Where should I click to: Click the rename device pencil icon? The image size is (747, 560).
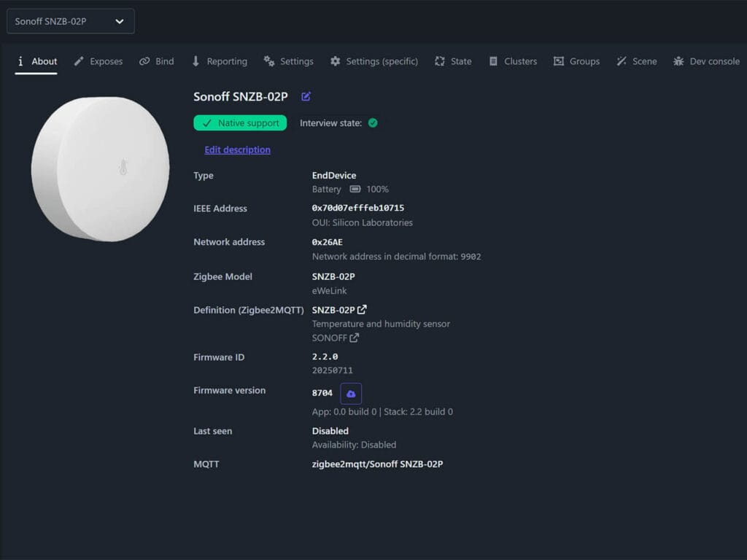(x=306, y=97)
